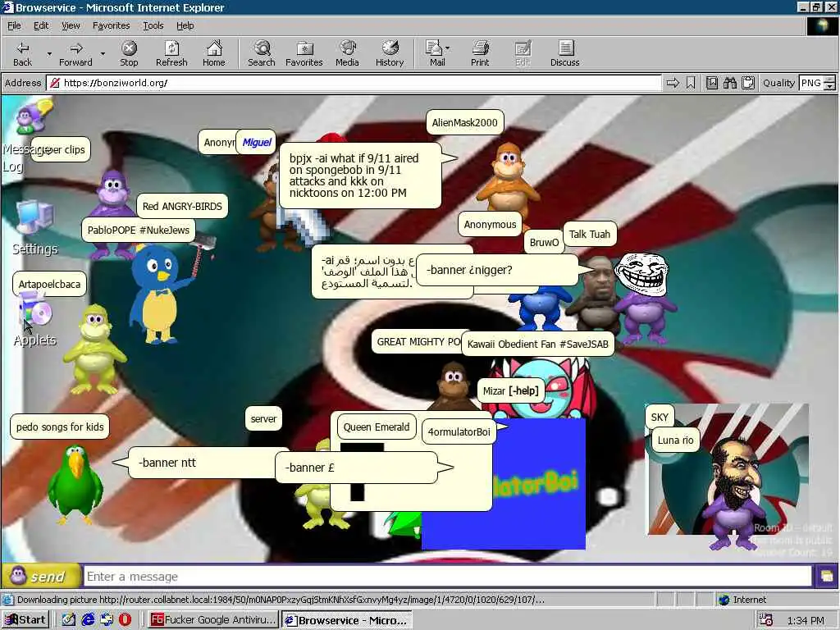Click the page icon in address bar
Screen dimensions: 840x630
click(x=54, y=83)
